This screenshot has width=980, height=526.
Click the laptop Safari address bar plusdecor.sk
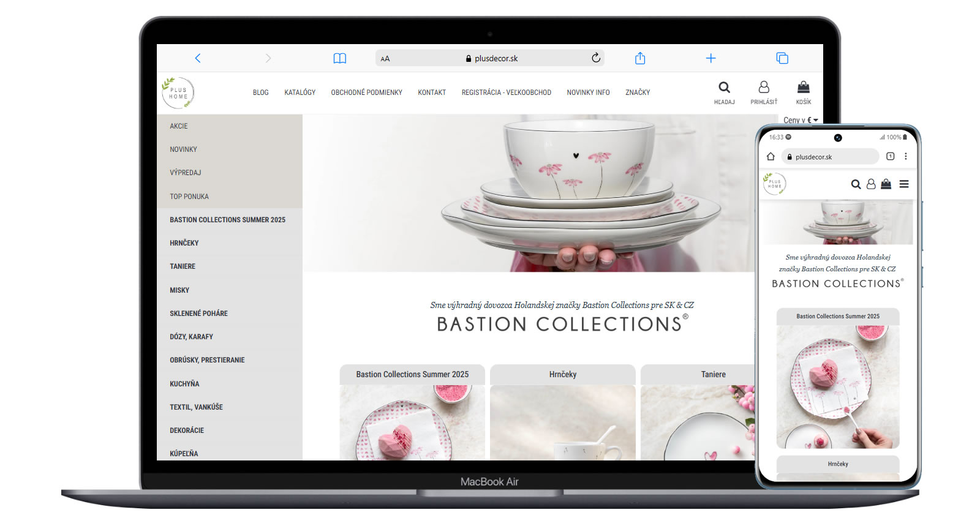pyautogui.click(x=490, y=58)
